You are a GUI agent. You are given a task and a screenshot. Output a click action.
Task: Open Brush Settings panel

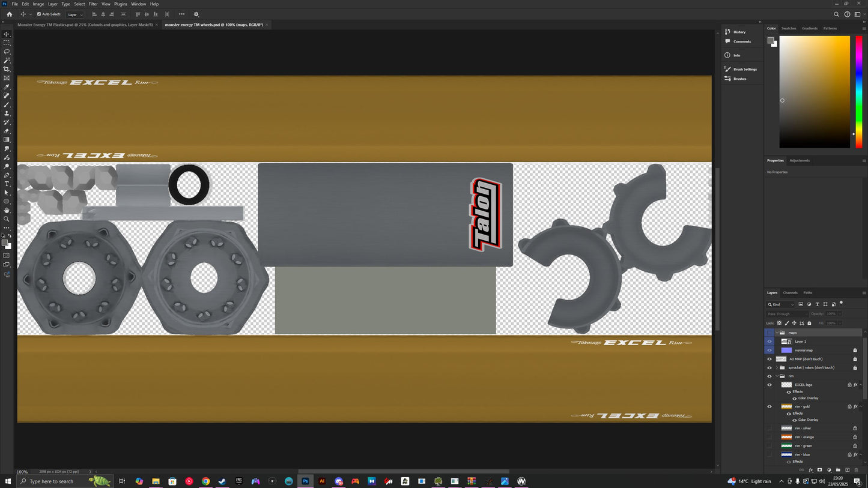click(744, 69)
